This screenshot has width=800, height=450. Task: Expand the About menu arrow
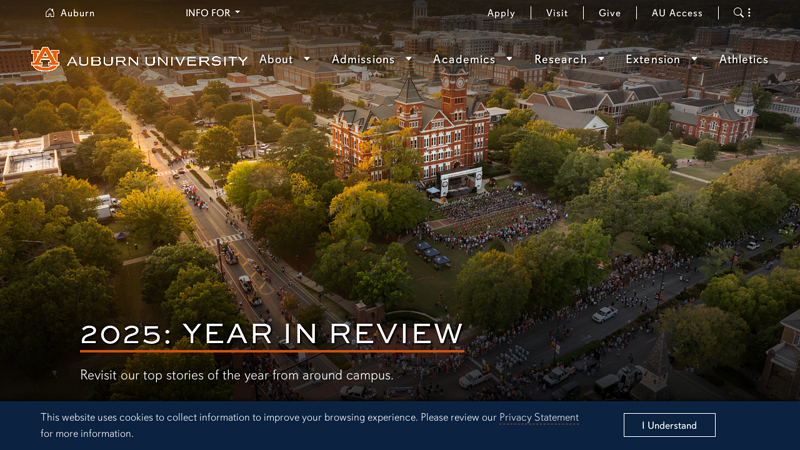coord(307,59)
